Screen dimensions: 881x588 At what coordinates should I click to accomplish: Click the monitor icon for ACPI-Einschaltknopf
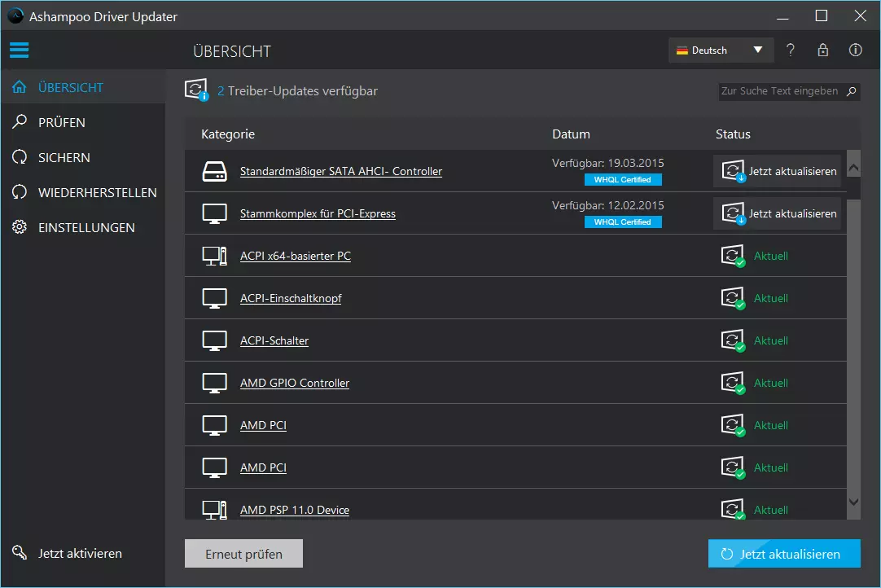[214, 298]
